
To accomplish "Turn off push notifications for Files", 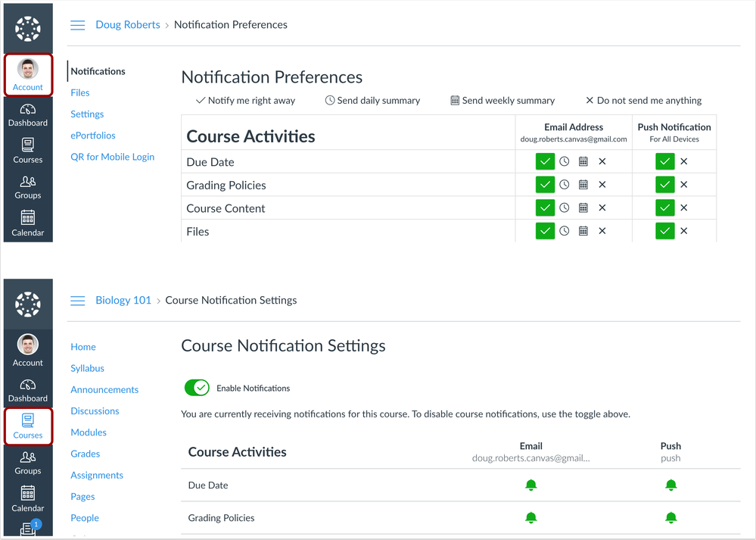I will click(682, 231).
